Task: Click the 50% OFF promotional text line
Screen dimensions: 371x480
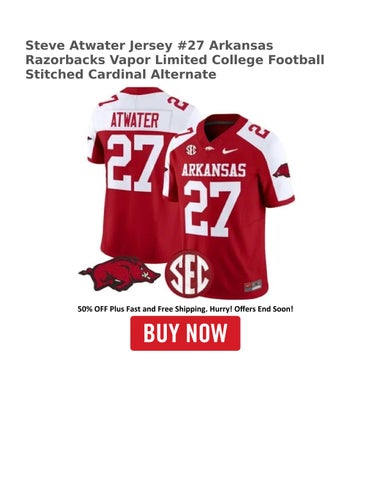Action: tap(185, 309)
